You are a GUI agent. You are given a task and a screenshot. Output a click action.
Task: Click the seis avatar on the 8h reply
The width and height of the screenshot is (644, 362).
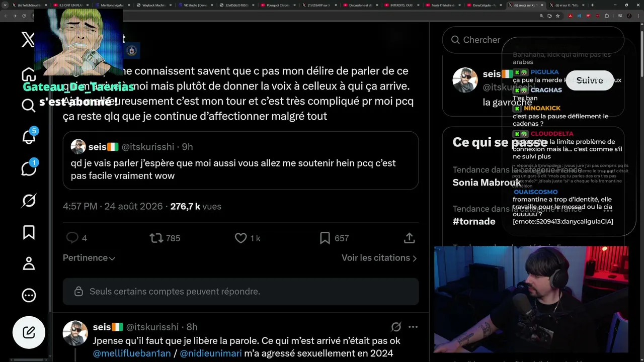tap(75, 333)
